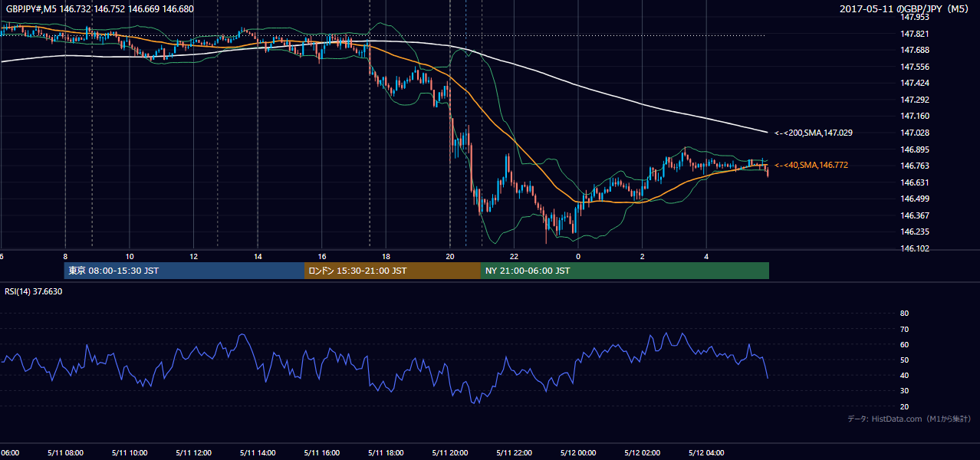Click the 2017-05-11 GBP/JPY (M5) title

click(x=906, y=9)
